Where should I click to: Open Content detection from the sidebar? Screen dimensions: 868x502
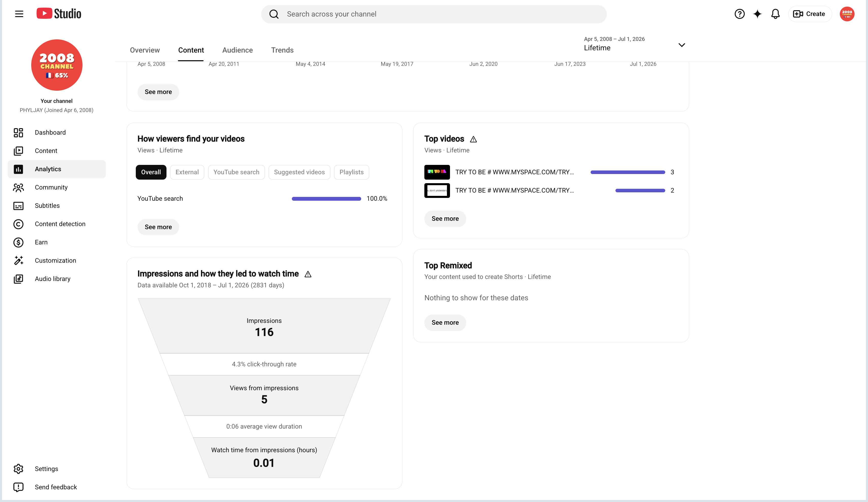57,224
